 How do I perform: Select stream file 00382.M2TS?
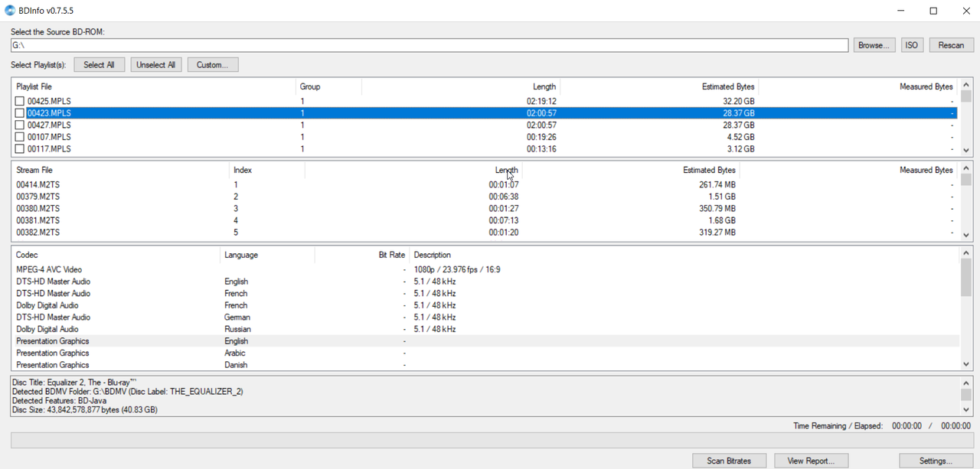(x=485, y=233)
